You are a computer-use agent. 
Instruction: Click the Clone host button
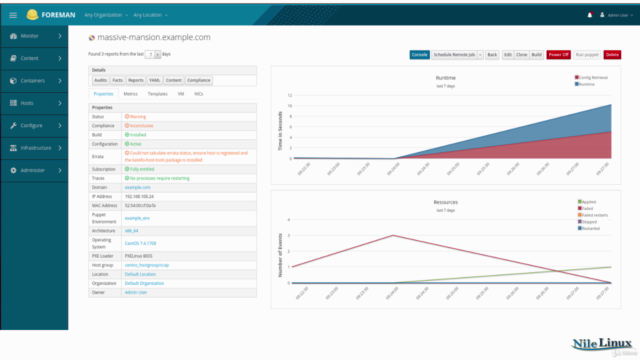pos(522,55)
